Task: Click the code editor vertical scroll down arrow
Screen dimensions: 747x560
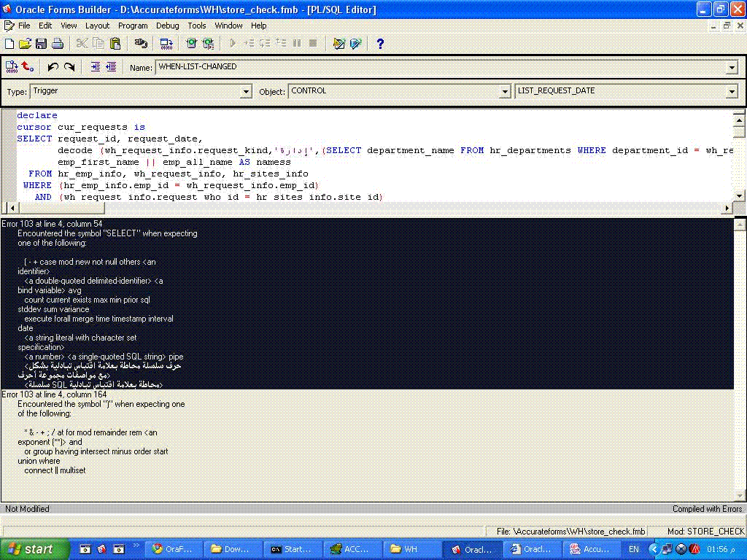Action: pyautogui.click(x=739, y=195)
